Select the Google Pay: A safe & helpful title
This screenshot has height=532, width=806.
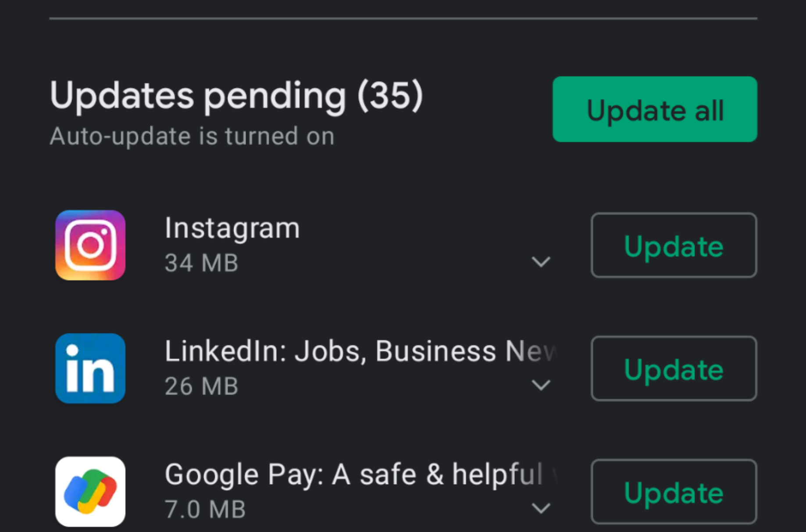[360, 475]
